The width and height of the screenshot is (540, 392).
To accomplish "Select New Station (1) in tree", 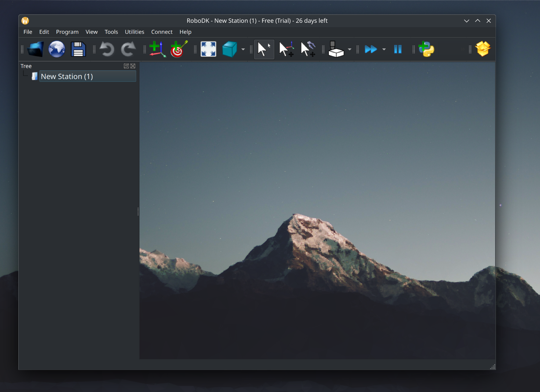I will pos(67,76).
